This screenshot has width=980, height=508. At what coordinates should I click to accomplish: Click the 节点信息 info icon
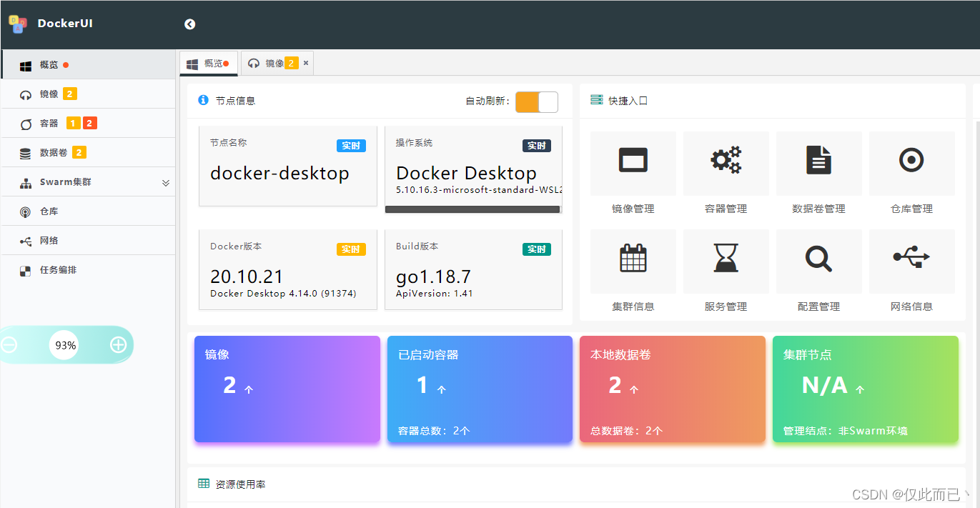tap(204, 100)
